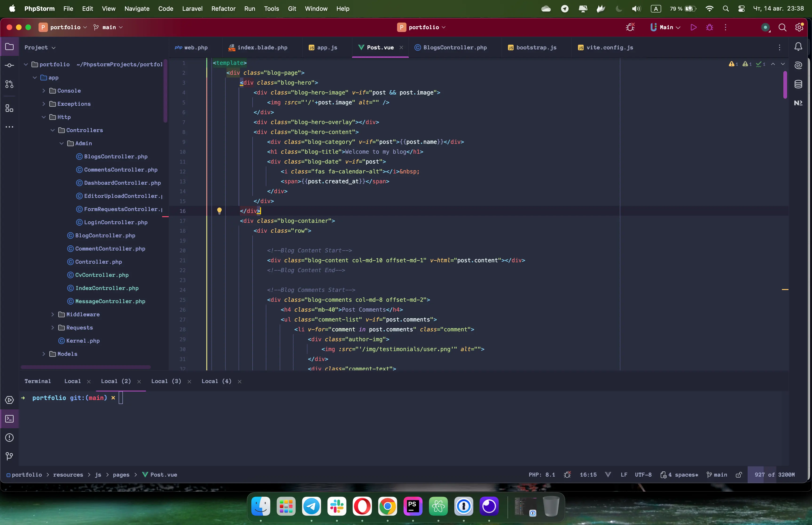Screen dimensions: 812x525
Task: Open the Problems tool window
Action: pos(10,437)
